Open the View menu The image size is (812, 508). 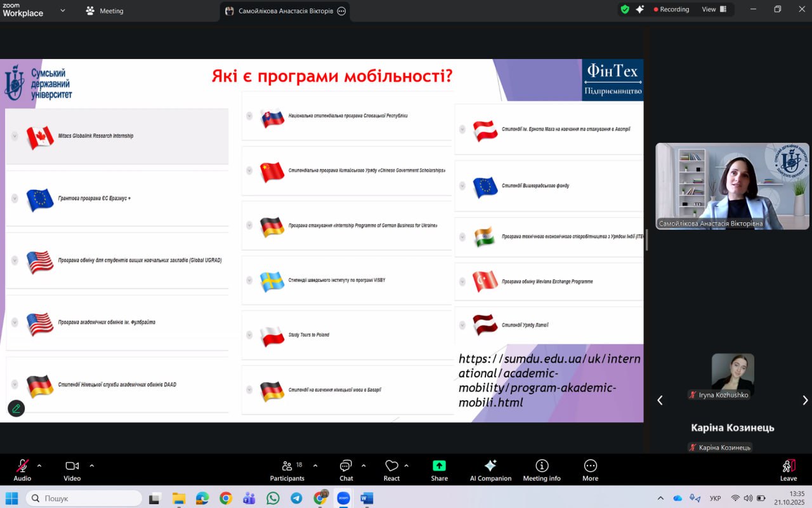click(714, 10)
